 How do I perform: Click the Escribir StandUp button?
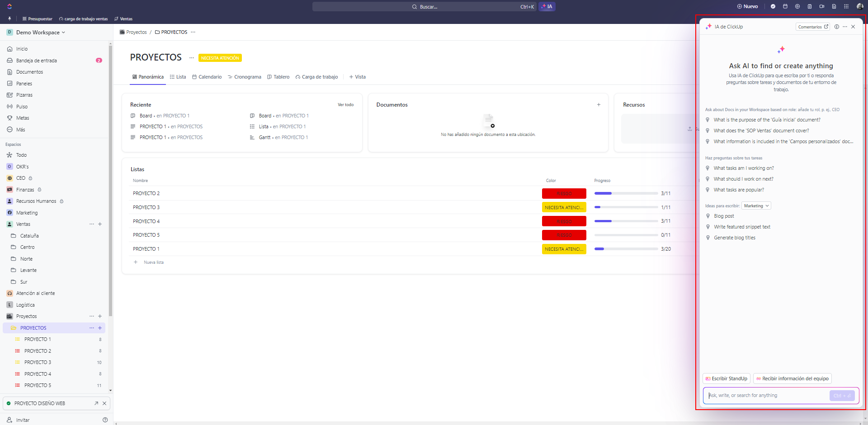pos(726,378)
